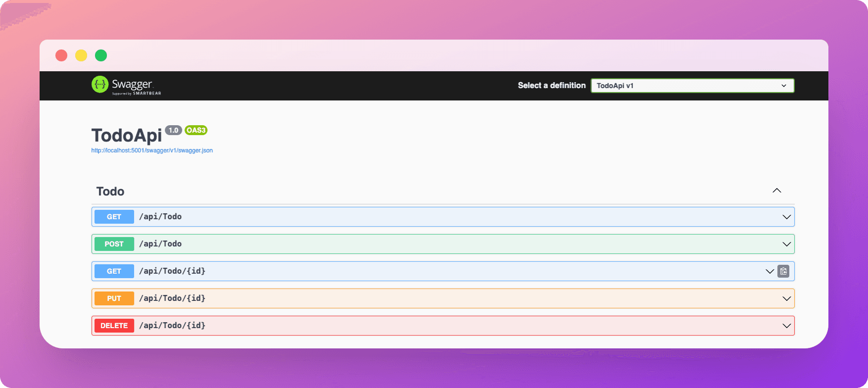The image size is (868, 388).
Task: Click the red close window button
Action: (61, 55)
